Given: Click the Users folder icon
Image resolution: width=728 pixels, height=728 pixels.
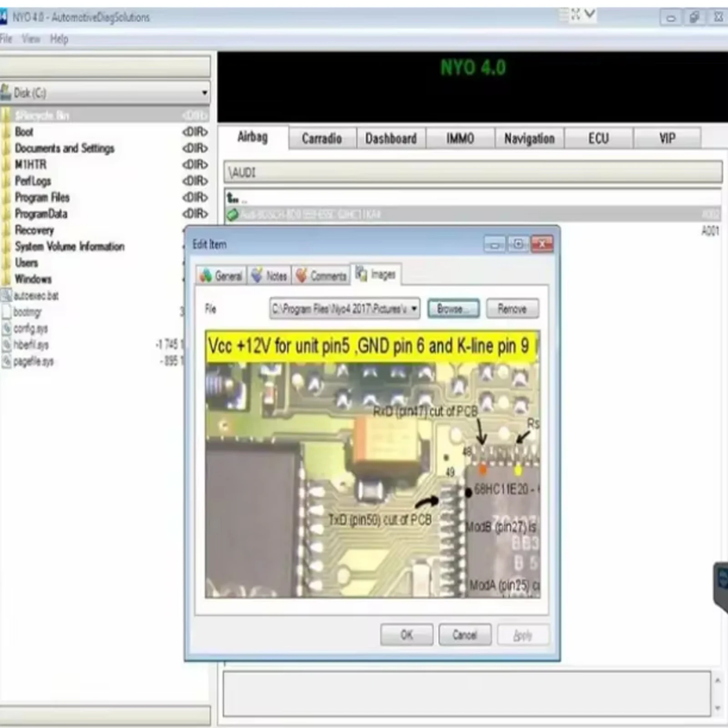Looking at the screenshot, I should click(x=6, y=263).
